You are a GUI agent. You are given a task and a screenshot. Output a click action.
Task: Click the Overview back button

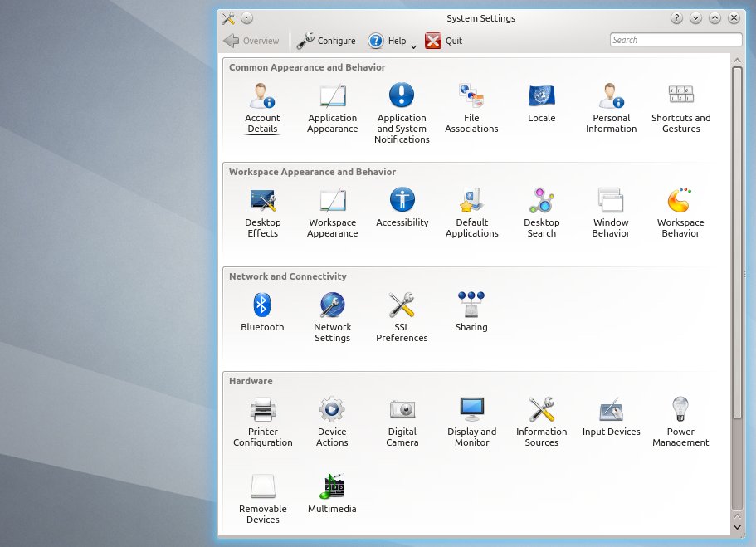251,41
